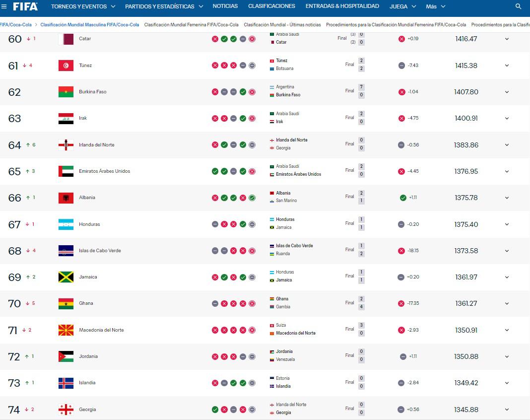Screen dimensions: 530x420
Task: Open the Torneos y Eventos dropdown
Action: (83, 6)
